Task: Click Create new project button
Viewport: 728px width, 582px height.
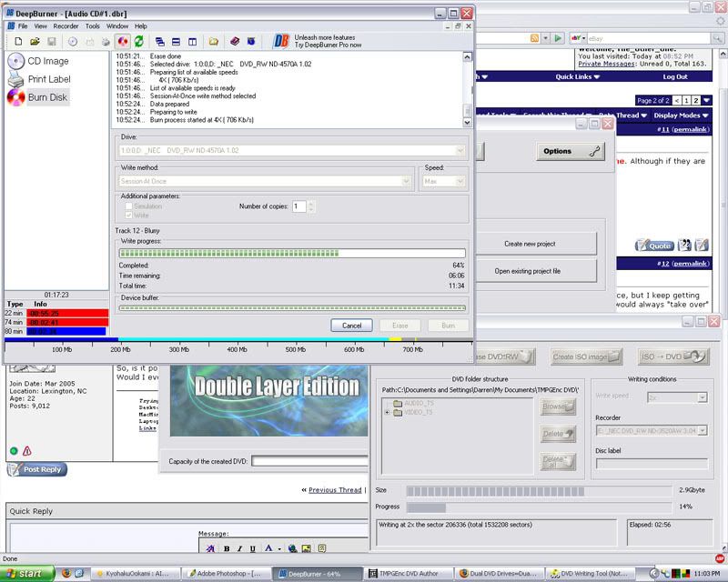Action: tap(531, 244)
